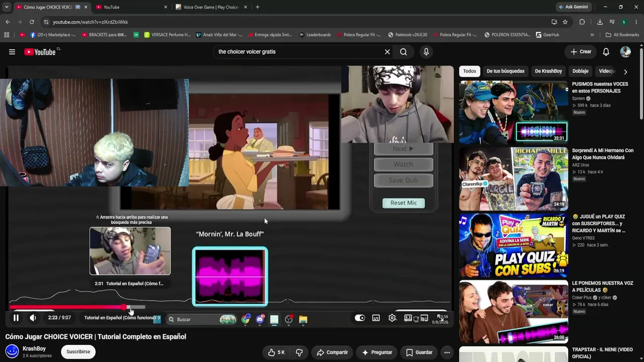Switch to the second YouTube browser tab
Image resolution: width=644 pixels, height=362 pixels.
(x=132, y=7)
